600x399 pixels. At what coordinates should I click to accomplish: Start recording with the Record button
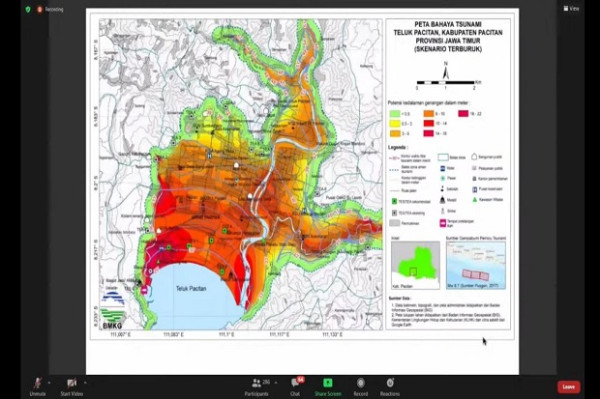[360, 386]
